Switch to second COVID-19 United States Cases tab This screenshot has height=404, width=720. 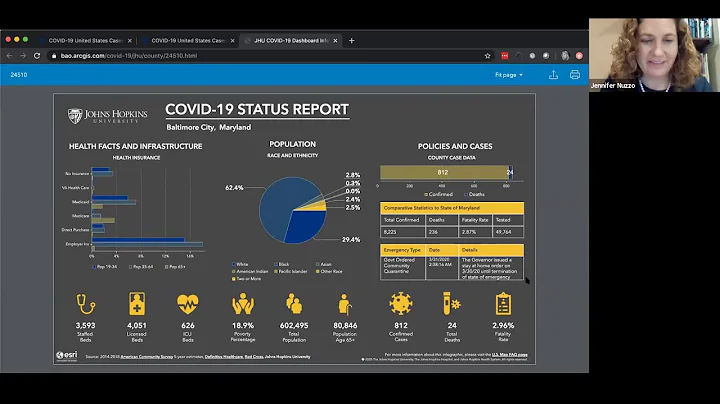[188, 40]
